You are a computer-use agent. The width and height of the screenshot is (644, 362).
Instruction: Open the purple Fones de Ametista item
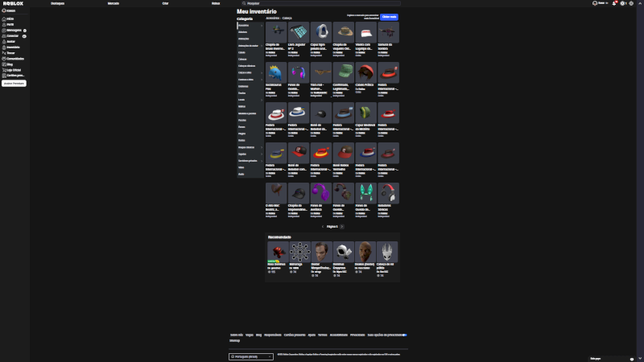[321, 193]
